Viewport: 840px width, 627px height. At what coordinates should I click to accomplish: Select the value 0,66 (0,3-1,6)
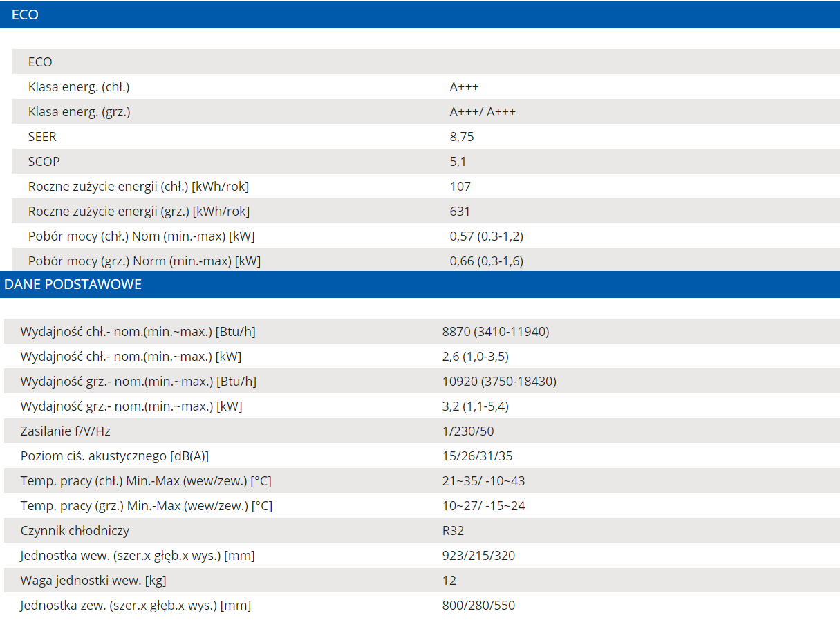coord(487,261)
